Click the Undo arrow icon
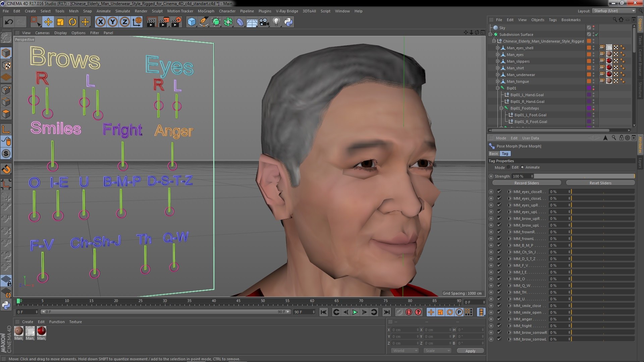Viewport: 644px width, 362px height. tap(9, 22)
